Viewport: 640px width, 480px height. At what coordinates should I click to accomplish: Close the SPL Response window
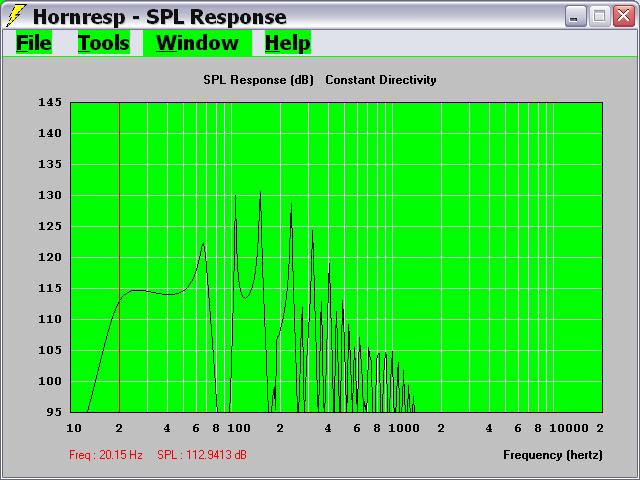tap(623, 17)
